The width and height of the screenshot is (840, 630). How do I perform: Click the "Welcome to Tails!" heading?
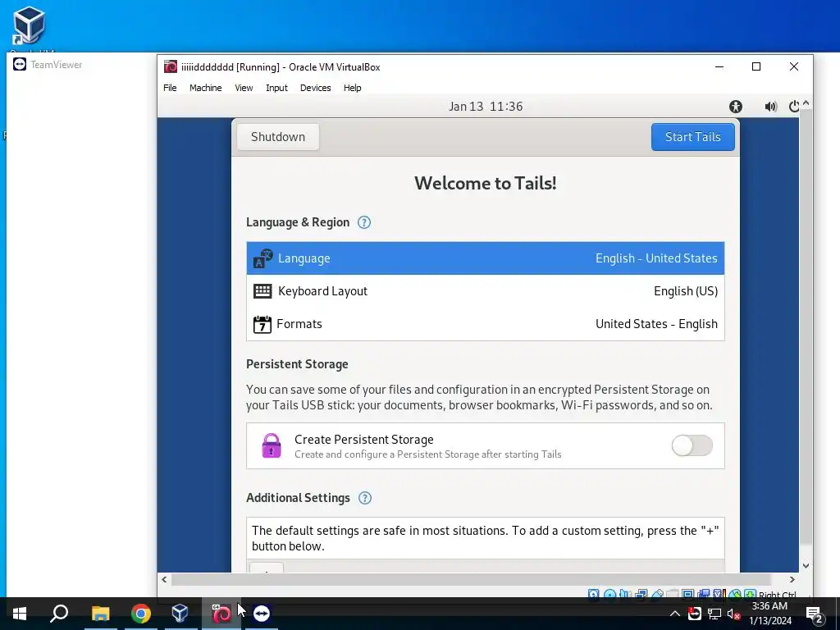click(486, 183)
